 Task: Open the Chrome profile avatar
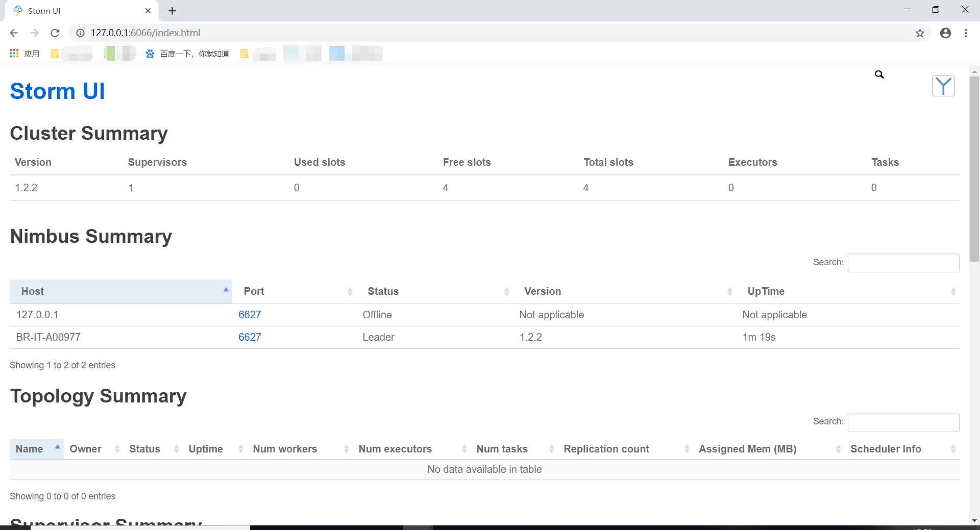coord(945,33)
